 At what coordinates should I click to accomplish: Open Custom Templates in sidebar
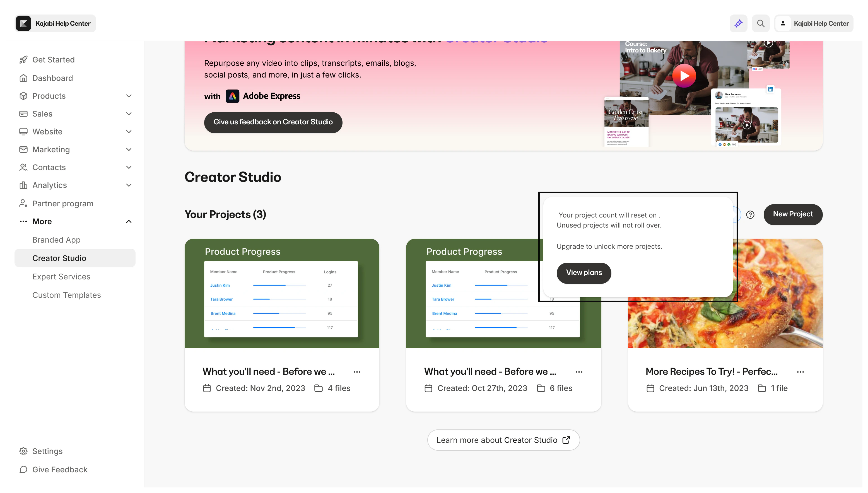(x=66, y=295)
